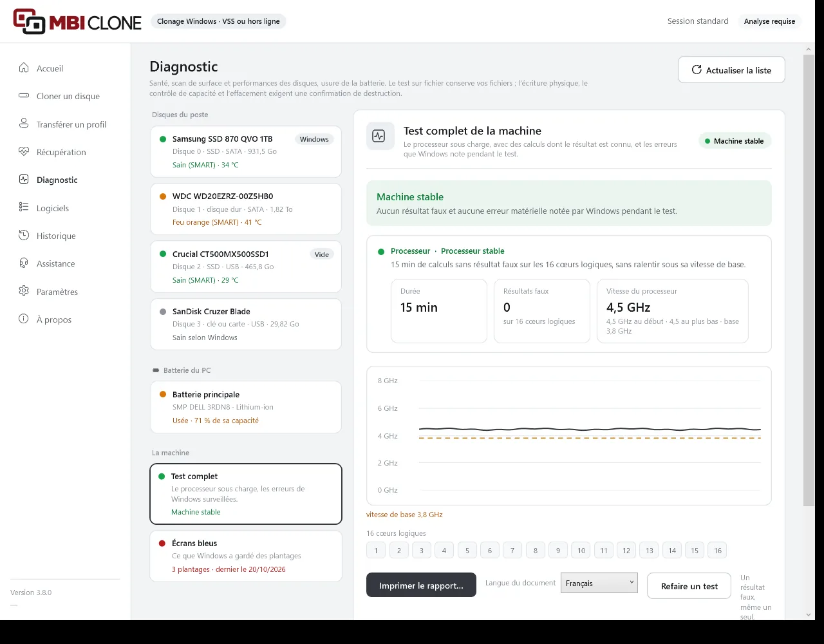Click the Windows tag on the Samsung disk
The width and height of the screenshot is (824, 644).
(x=314, y=139)
